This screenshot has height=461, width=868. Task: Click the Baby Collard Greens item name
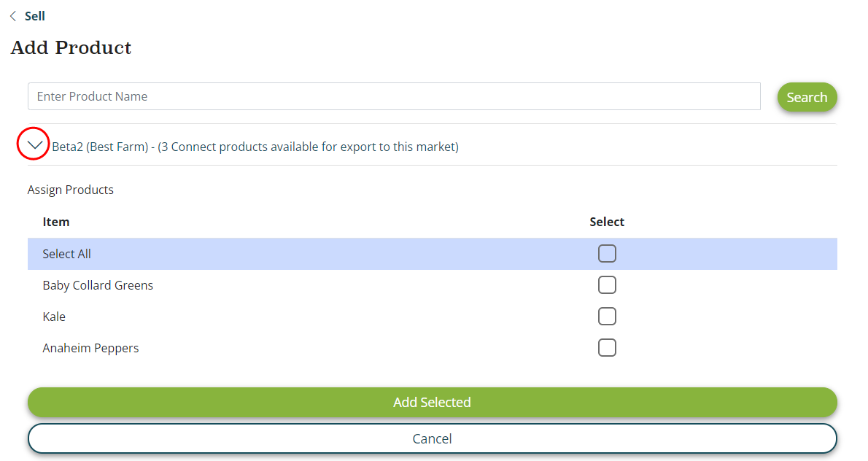[x=98, y=285]
